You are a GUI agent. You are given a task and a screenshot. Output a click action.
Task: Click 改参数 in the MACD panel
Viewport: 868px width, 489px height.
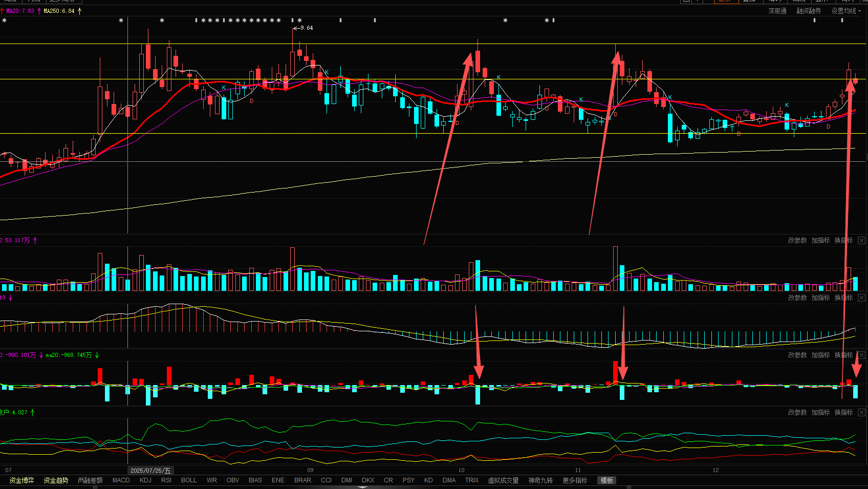(x=797, y=297)
